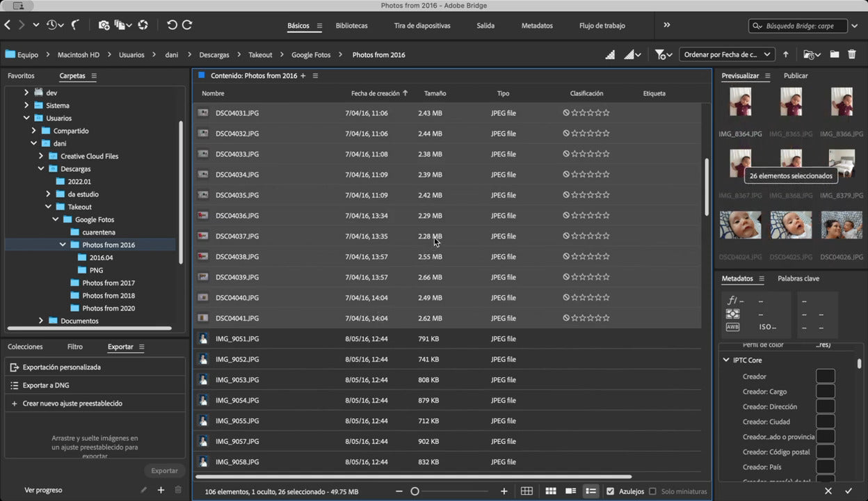This screenshot has height=501, width=868.
Task: Collapse the IPTC Core section
Action: coord(726,360)
